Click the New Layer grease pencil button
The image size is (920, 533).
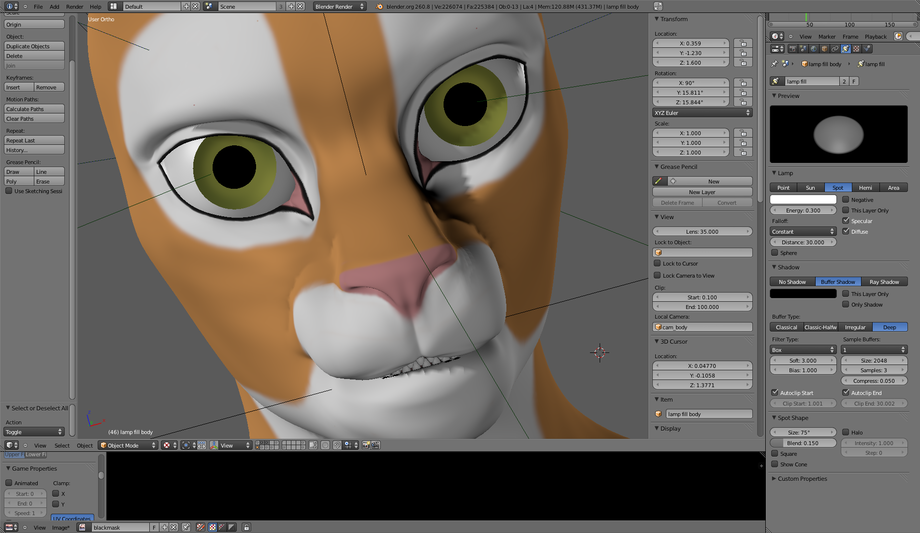click(x=702, y=192)
